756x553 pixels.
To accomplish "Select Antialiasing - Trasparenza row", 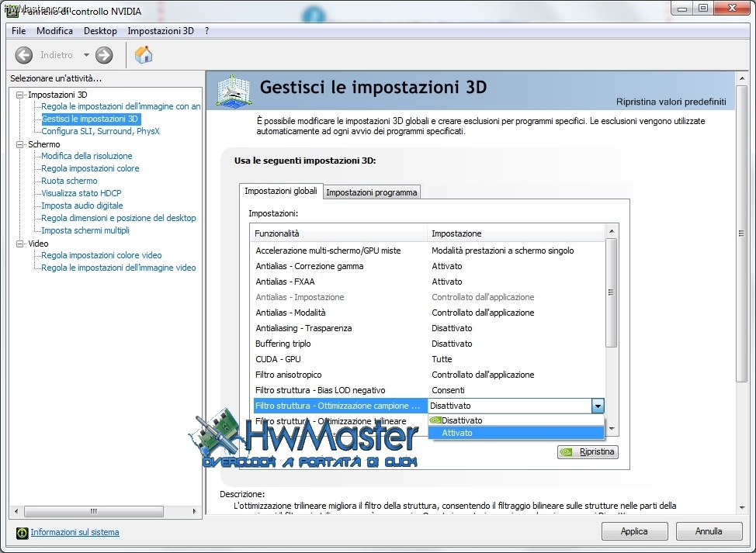I will pos(428,328).
